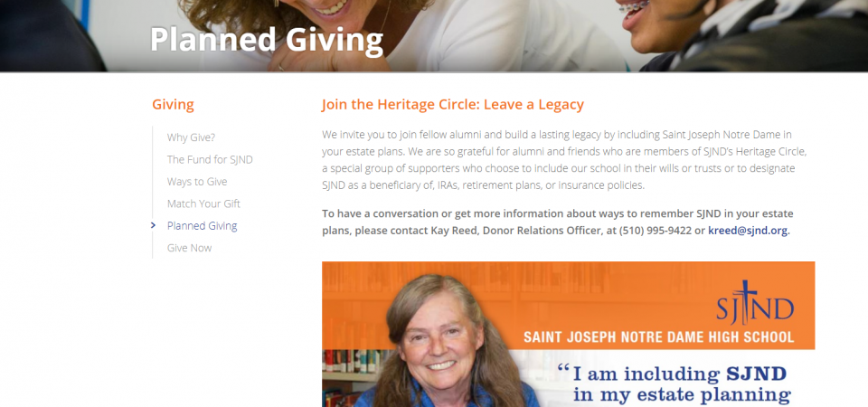Image resolution: width=868 pixels, height=407 pixels.
Task: Click the SJND cross logo in banner
Action: point(755,303)
